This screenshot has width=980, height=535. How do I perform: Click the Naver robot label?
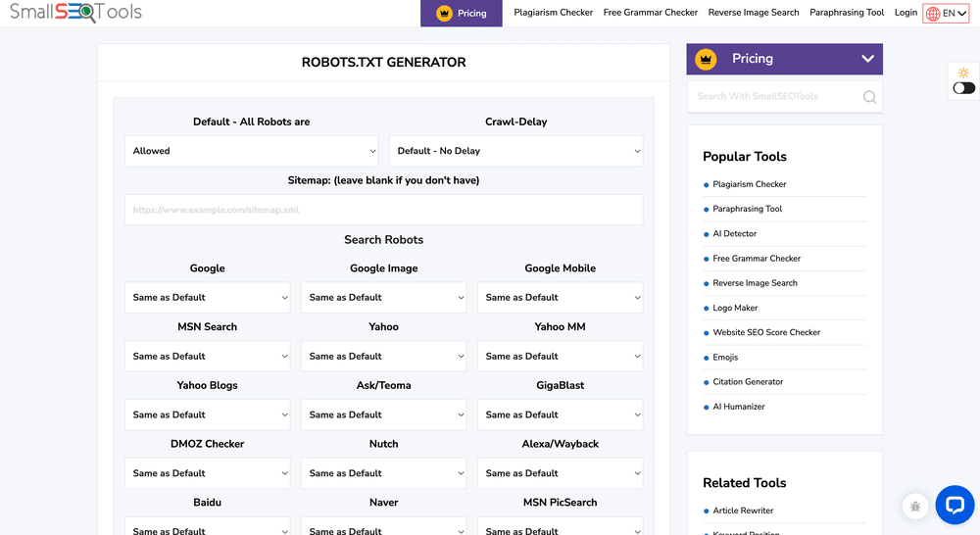click(384, 503)
